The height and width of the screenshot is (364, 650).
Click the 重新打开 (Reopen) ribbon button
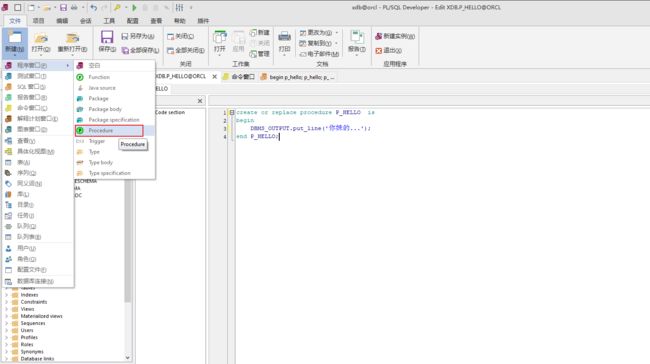pos(72,43)
